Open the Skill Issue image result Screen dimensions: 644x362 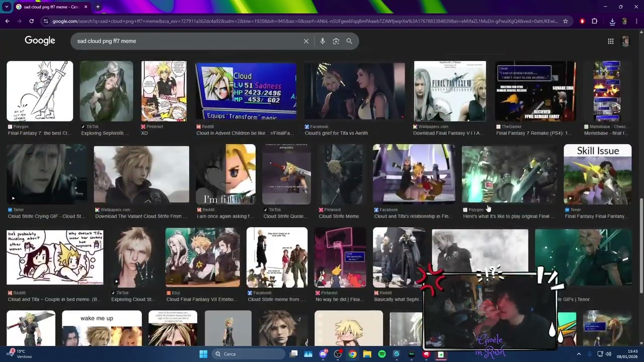click(598, 174)
